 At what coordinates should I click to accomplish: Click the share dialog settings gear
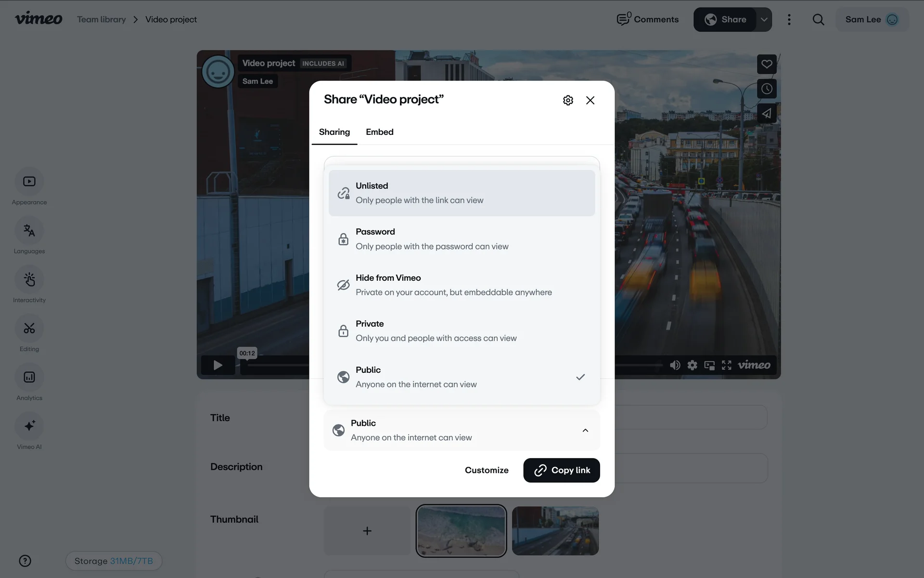(568, 100)
